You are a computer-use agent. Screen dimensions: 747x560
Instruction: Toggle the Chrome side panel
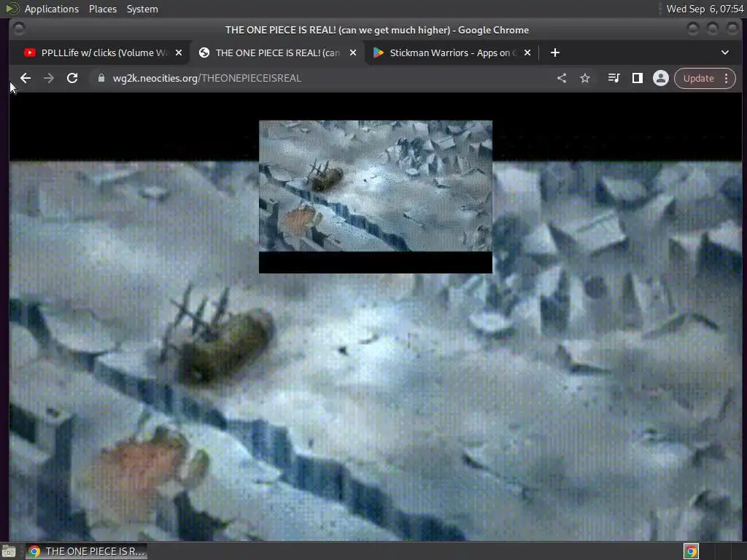tap(638, 78)
